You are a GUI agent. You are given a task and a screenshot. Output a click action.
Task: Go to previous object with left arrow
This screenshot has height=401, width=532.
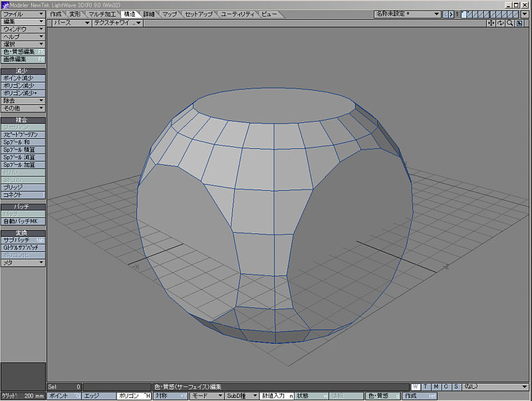point(446,14)
